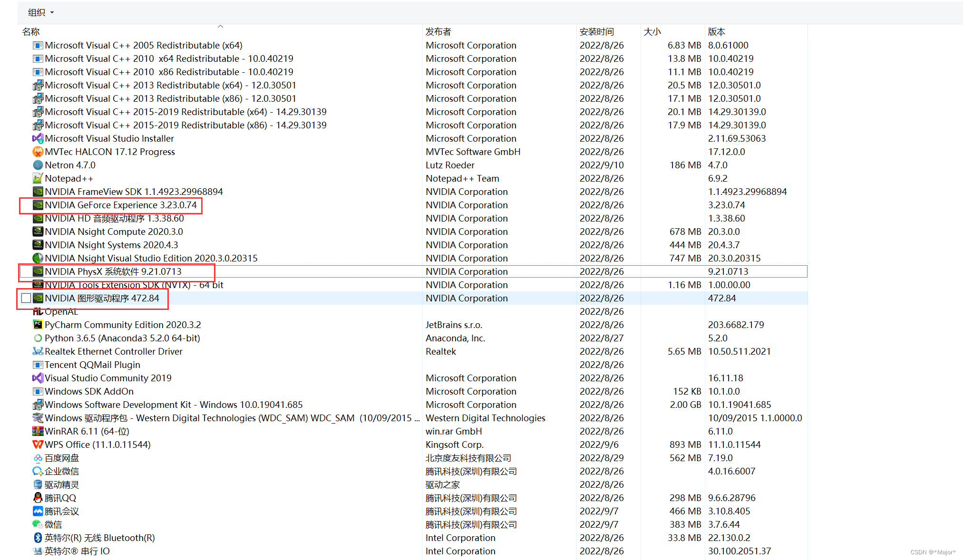Click install date 2022/8/29
Viewport: 963px width, 560px height.
click(602, 458)
